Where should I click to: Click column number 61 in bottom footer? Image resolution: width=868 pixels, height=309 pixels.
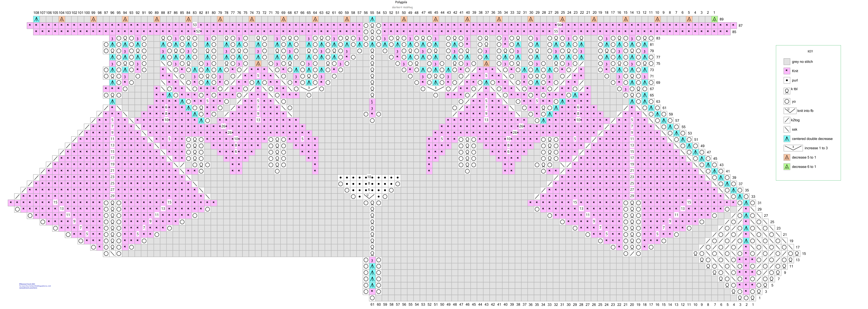click(372, 304)
